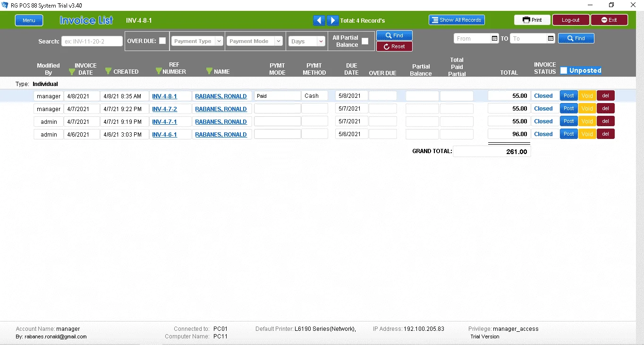Open the Menu button
The height and width of the screenshot is (345, 644).
[29, 20]
